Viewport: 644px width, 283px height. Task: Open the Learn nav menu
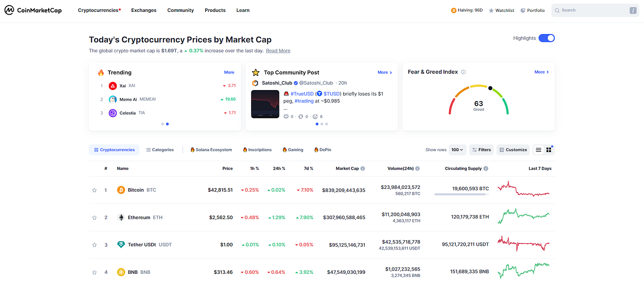click(243, 10)
